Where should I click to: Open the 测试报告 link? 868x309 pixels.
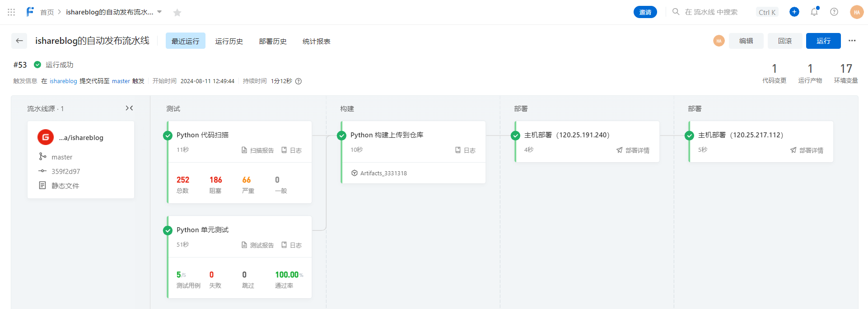258,245
